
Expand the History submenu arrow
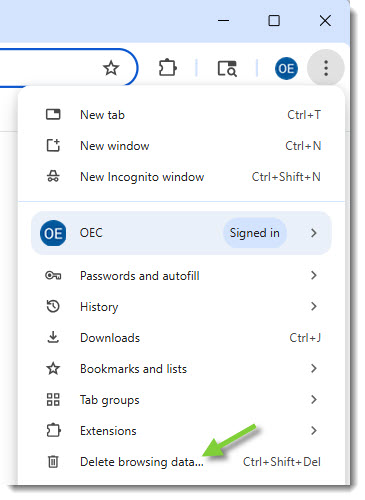(x=313, y=306)
